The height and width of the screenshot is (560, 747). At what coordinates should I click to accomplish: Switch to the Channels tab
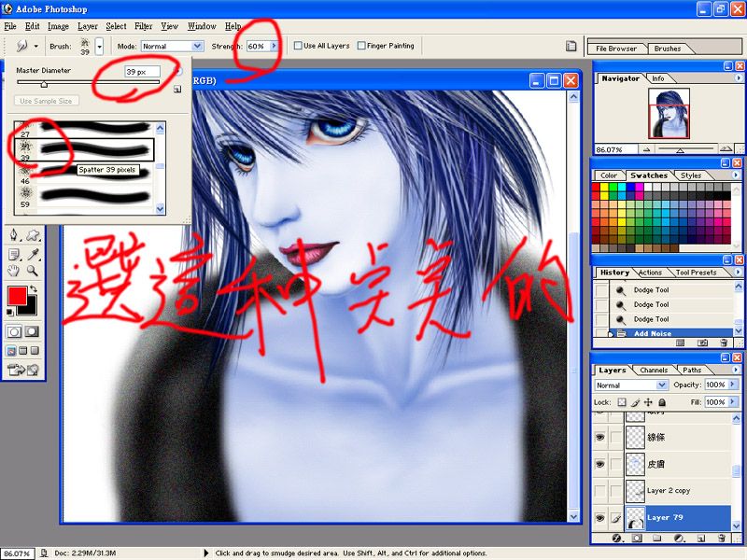tap(654, 370)
